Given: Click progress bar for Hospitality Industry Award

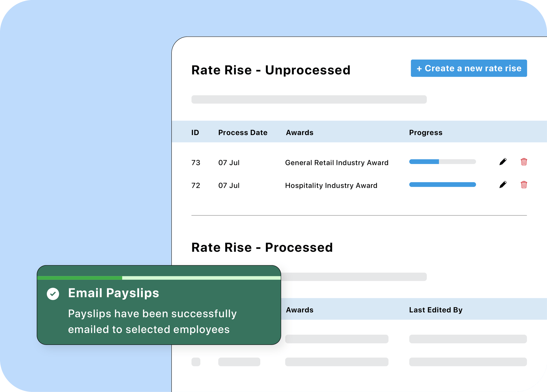Looking at the screenshot, I should click(443, 185).
